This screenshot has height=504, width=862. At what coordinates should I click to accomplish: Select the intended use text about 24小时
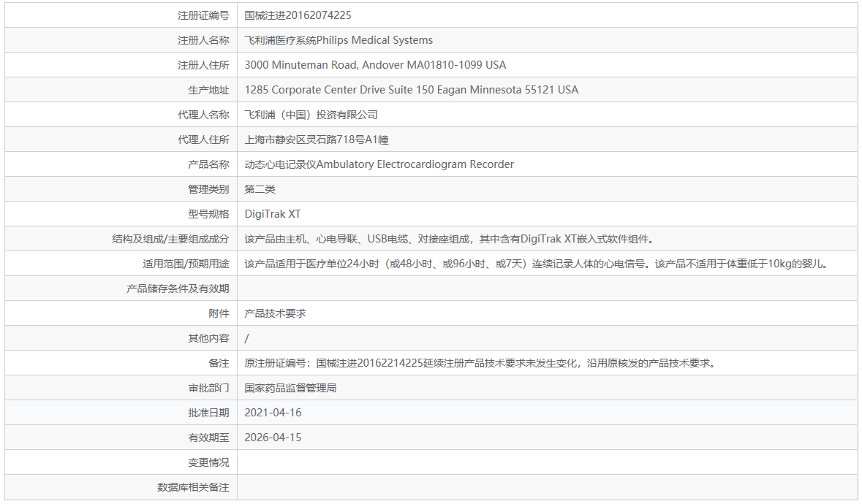[x=536, y=264]
